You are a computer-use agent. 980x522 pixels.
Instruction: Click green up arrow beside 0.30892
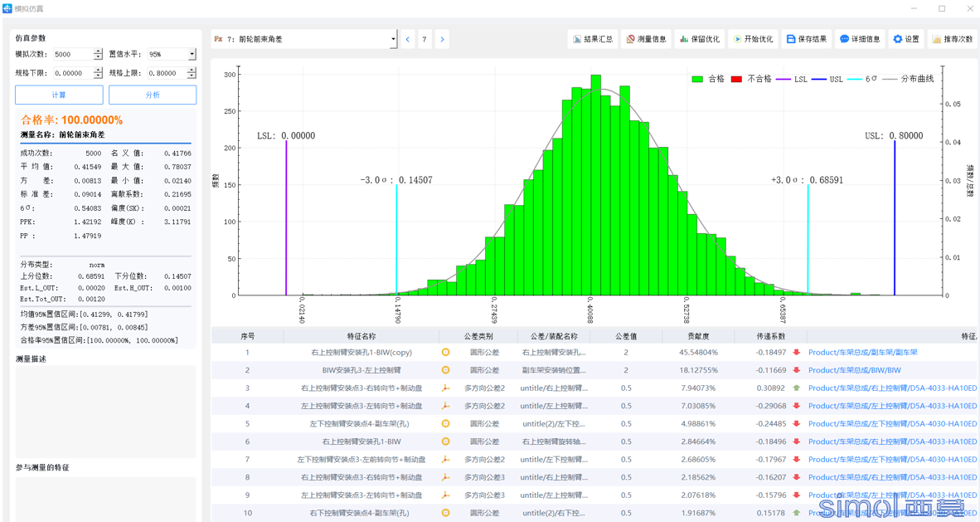coord(796,388)
